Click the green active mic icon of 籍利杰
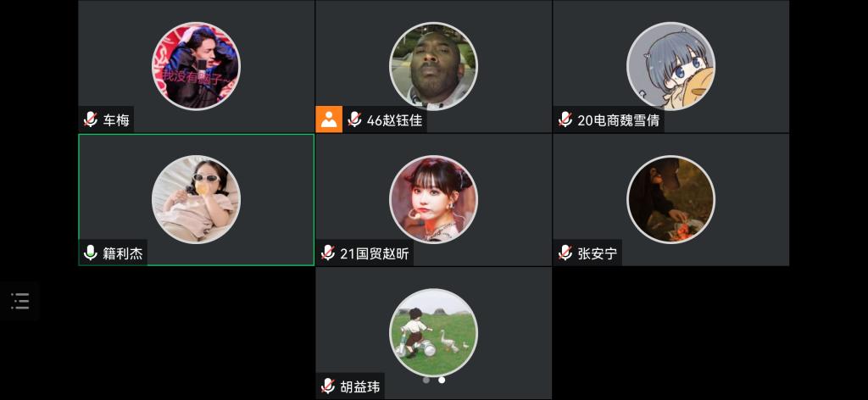The height and width of the screenshot is (400, 868). coord(91,253)
